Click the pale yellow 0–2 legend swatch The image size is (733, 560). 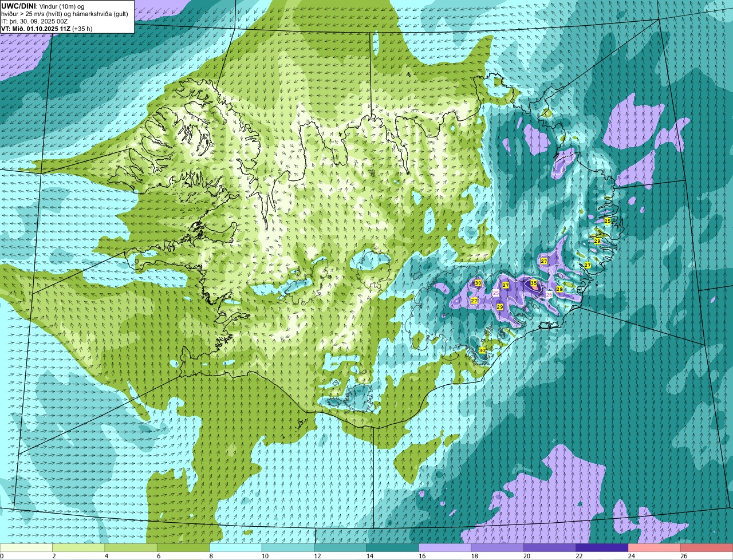coord(26,548)
